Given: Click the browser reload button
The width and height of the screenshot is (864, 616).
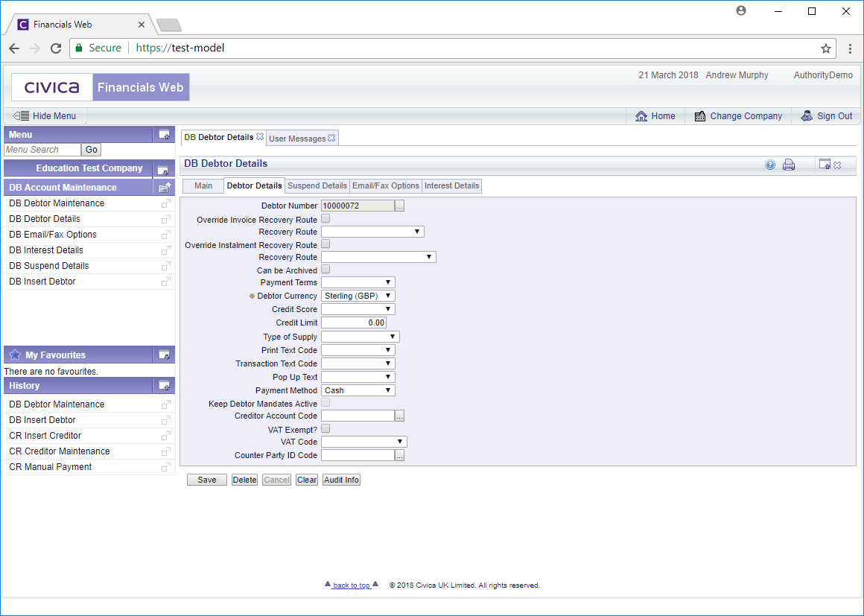Looking at the screenshot, I should [x=56, y=48].
